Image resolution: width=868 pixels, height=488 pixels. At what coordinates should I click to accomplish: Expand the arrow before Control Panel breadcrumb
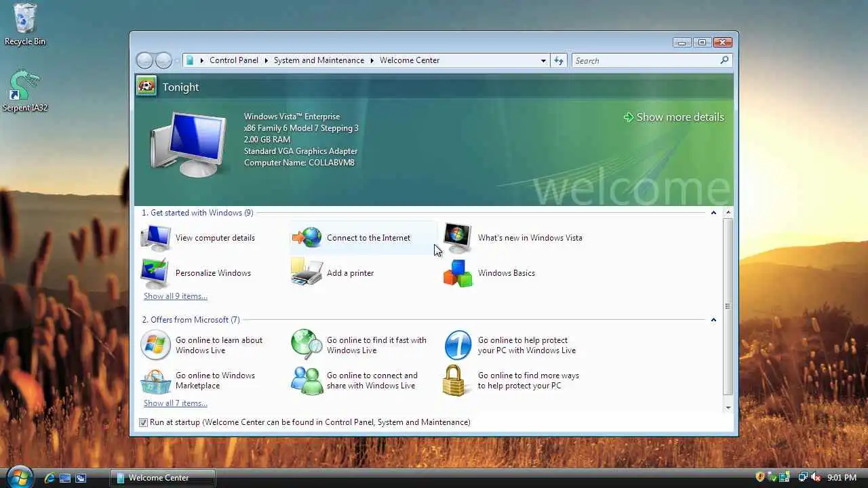[x=201, y=60]
